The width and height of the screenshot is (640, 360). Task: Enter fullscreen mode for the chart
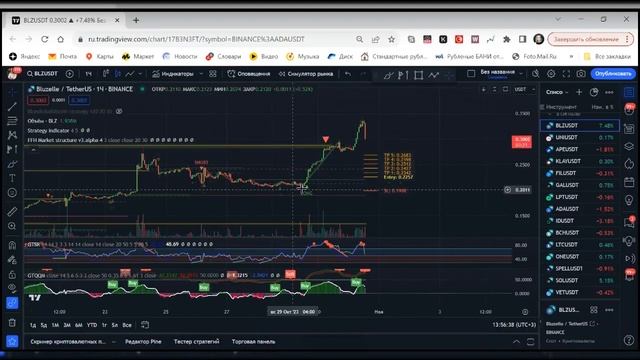click(566, 74)
